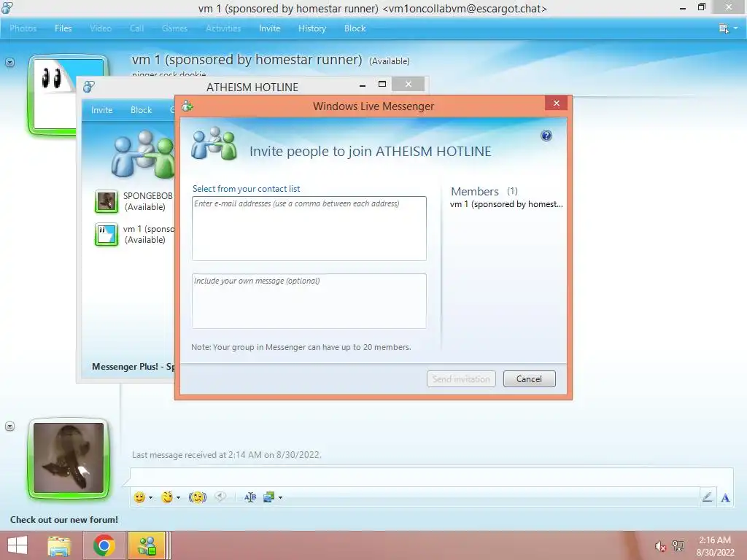Image resolution: width=747 pixels, height=560 pixels.
Task: Open the History menu item
Action: click(312, 28)
